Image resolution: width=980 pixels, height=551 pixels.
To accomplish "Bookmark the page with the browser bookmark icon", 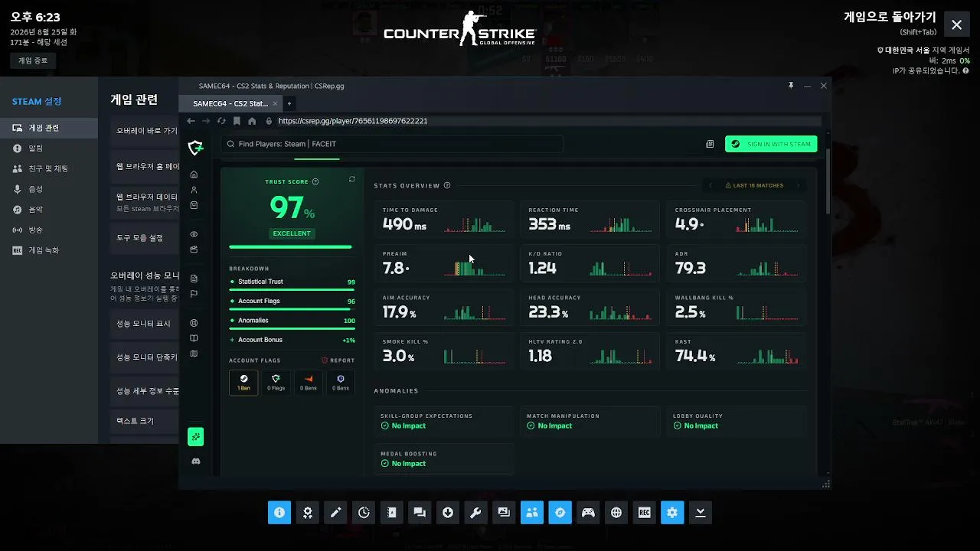I will (237, 121).
